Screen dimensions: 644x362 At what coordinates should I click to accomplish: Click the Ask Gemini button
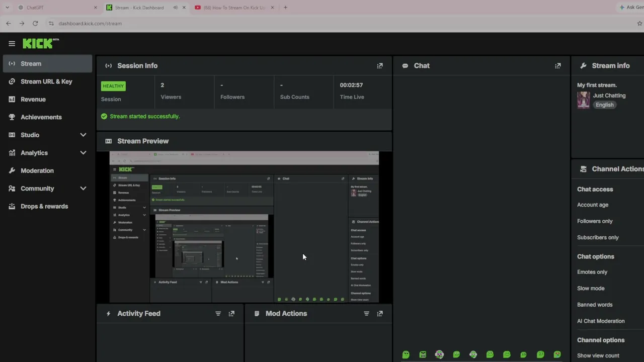(630, 8)
